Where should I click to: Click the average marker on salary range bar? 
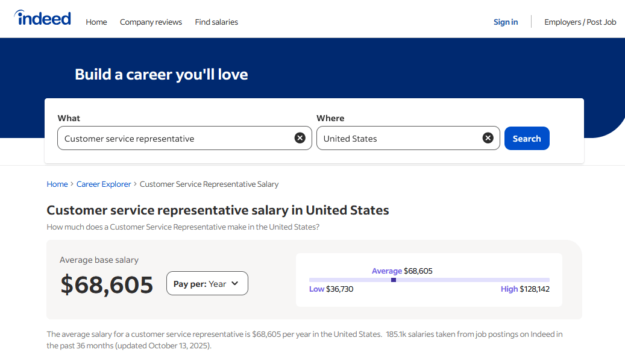(394, 280)
